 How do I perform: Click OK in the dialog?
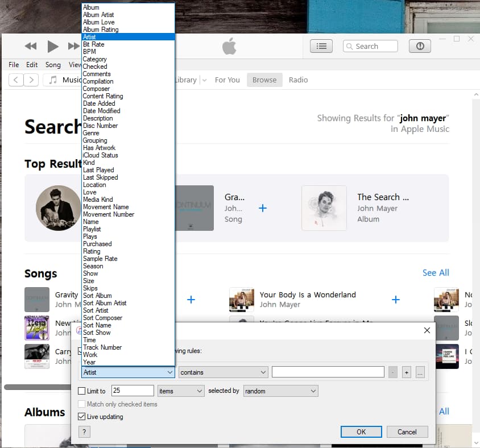click(x=361, y=432)
